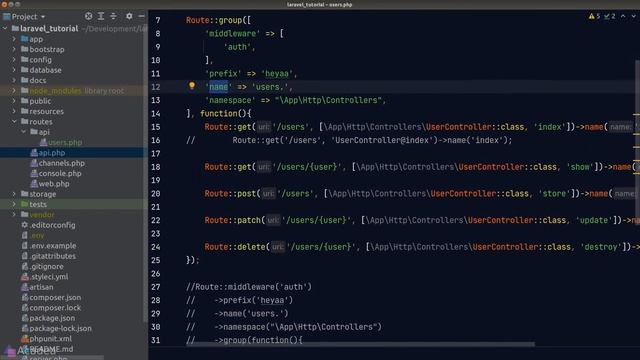Open package.json file

(52, 318)
